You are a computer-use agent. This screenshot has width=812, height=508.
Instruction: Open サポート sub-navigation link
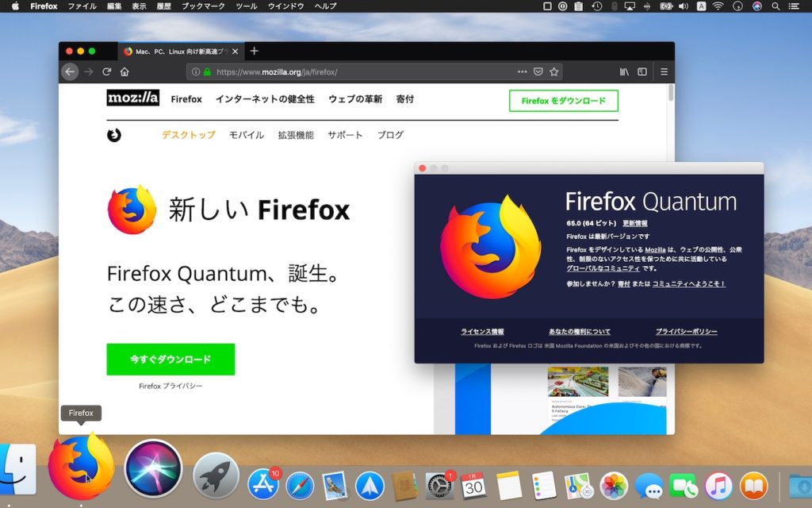(x=345, y=135)
